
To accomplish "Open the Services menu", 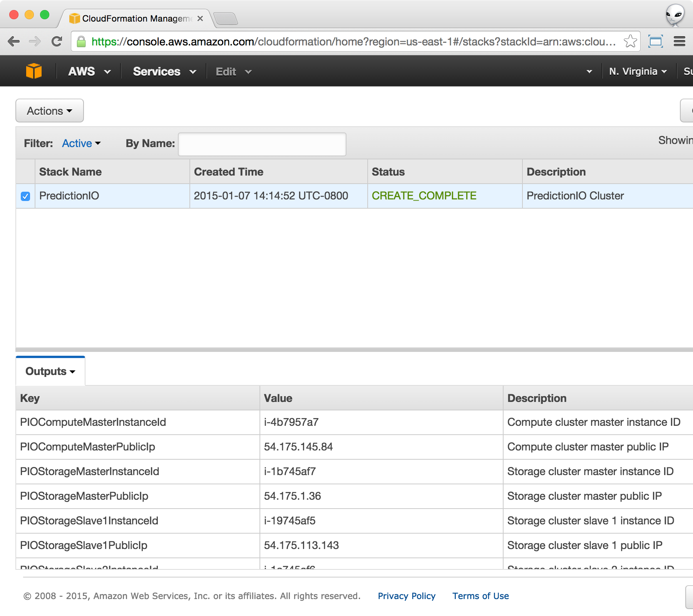I will 164,72.
